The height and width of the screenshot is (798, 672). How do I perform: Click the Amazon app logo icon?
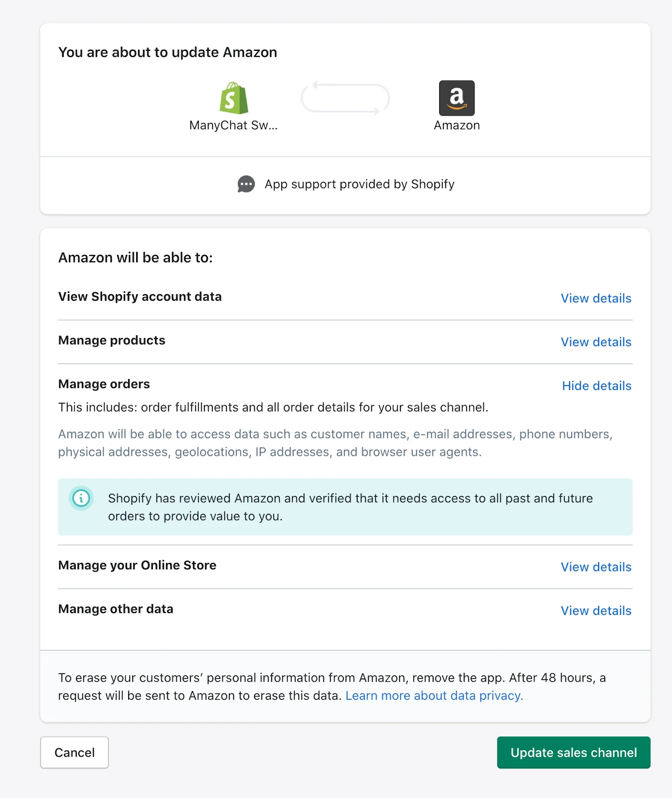(457, 98)
